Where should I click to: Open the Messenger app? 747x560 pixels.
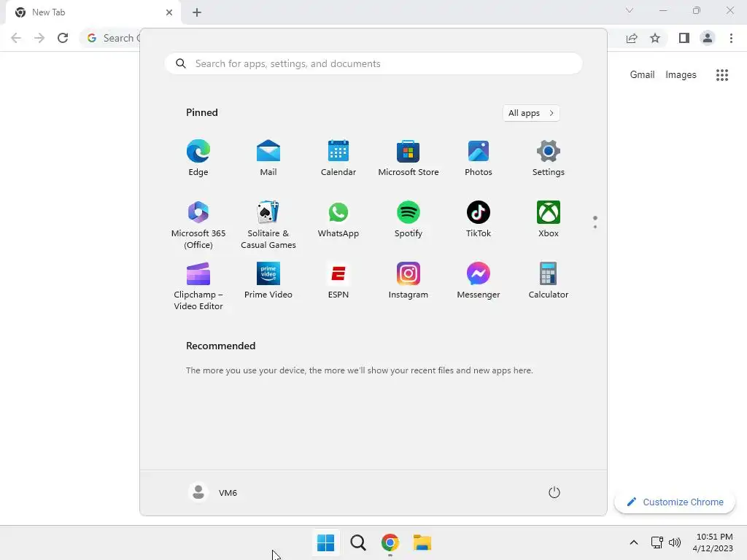pyautogui.click(x=479, y=281)
